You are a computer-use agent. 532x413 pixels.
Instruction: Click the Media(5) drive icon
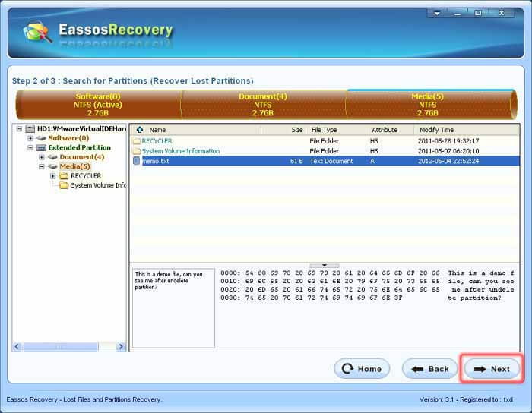point(52,167)
